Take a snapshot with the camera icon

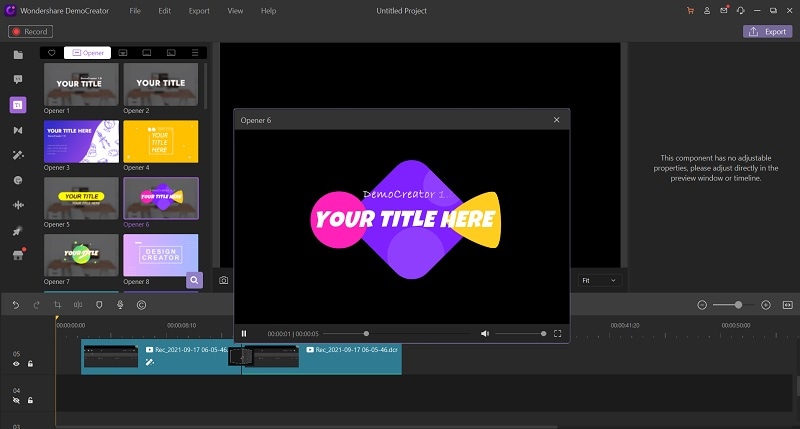(223, 281)
